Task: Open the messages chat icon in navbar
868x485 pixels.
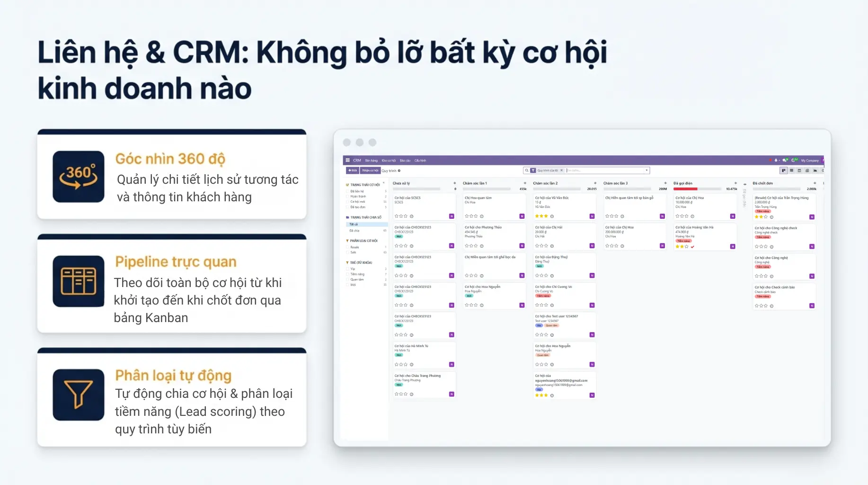Action: (x=785, y=161)
